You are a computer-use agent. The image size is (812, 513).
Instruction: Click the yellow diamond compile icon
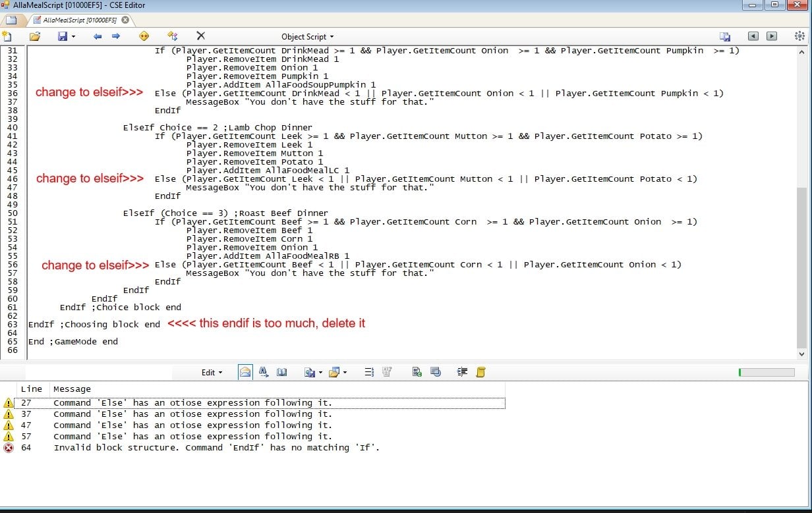[x=144, y=36]
